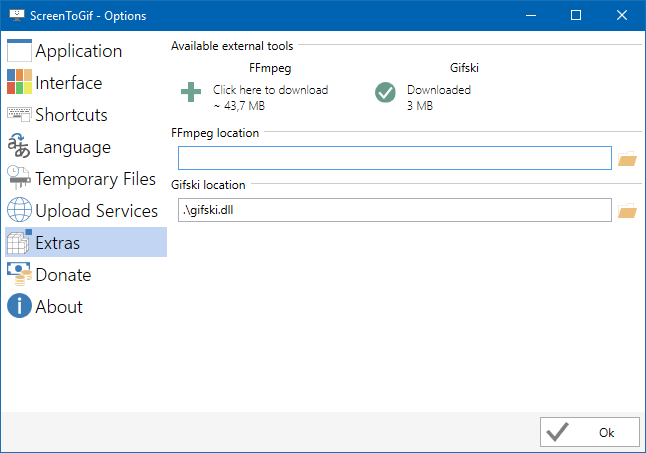Click the Extras blocks icon
The width and height of the screenshot is (646, 453).
tap(19, 242)
